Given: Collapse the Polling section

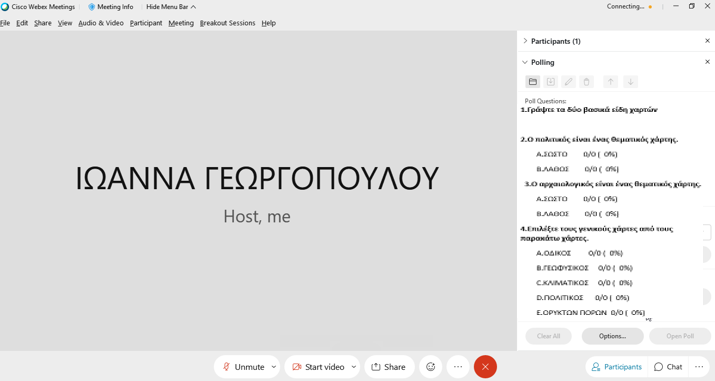Looking at the screenshot, I should pyautogui.click(x=525, y=62).
